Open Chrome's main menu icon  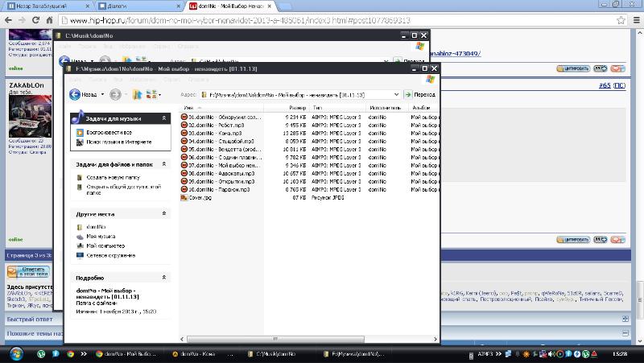click(x=636, y=20)
